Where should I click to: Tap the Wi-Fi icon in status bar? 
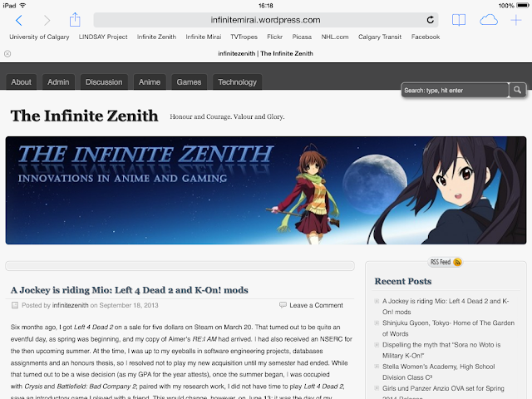[x=22, y=6]
